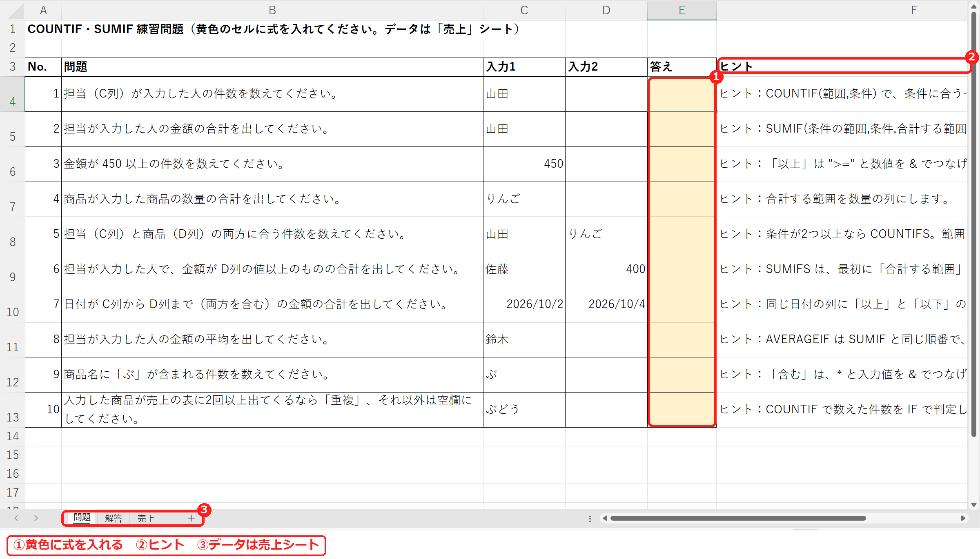980x559 pixels.
Task: Select the cell containing ぶどう
Action: [524, 410]
